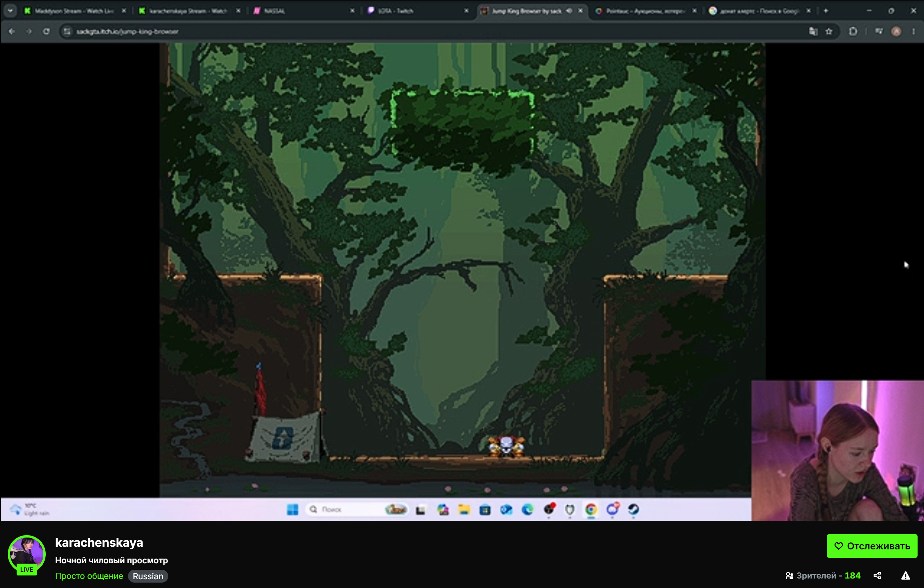The image size is (924, 588).
Task: Open the Windows Start menu
Action: (x=293, y=509)
